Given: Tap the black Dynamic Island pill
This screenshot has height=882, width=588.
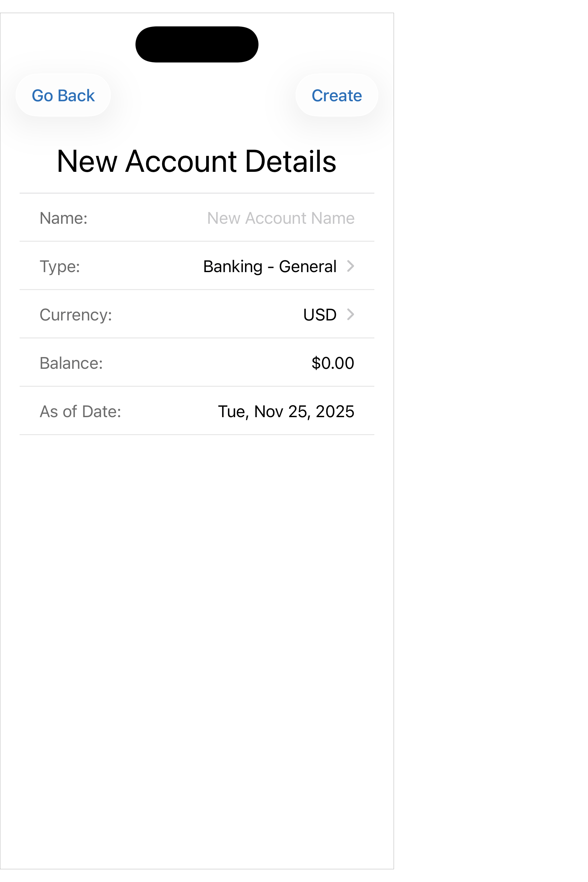Looking at the screenshot, I should 197,44.
